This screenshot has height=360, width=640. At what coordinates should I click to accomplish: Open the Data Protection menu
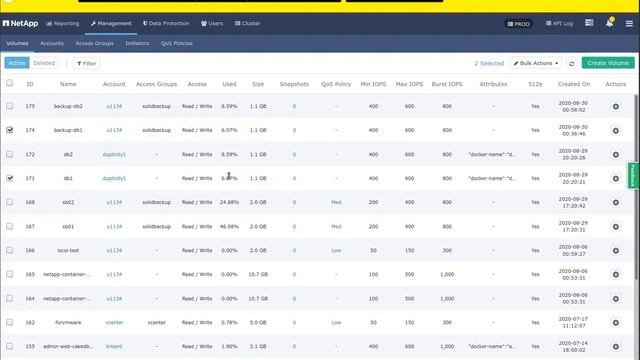click(x=166, y=24)
